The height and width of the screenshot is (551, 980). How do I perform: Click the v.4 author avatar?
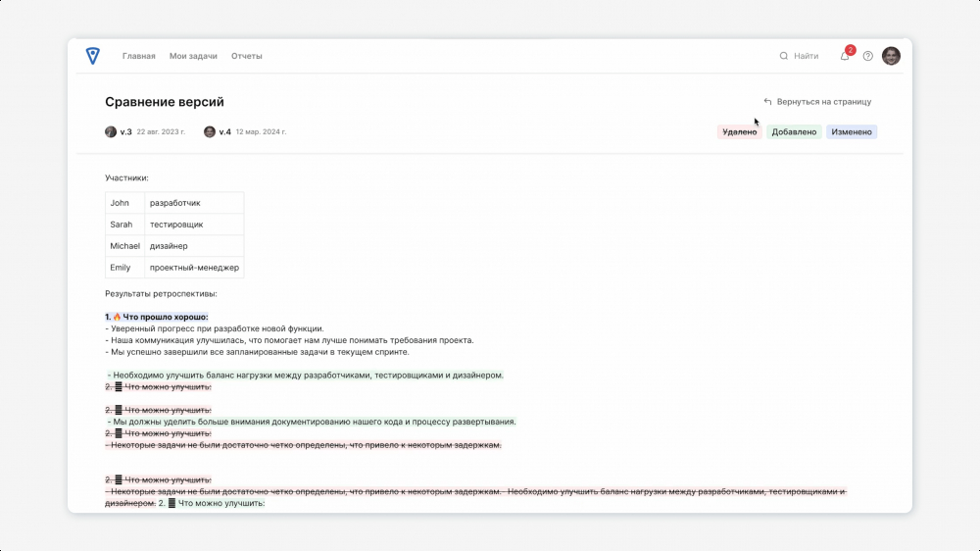[x=210, y=131]
